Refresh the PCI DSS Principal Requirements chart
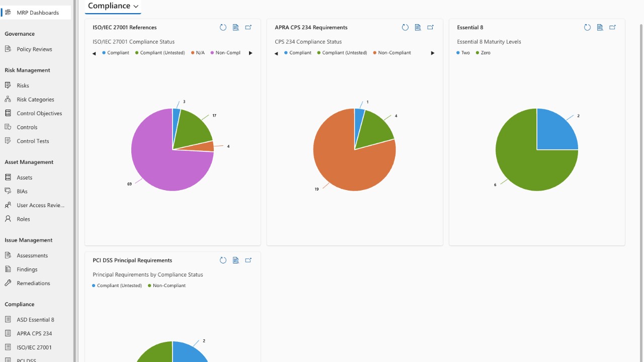 coord(223,260)
